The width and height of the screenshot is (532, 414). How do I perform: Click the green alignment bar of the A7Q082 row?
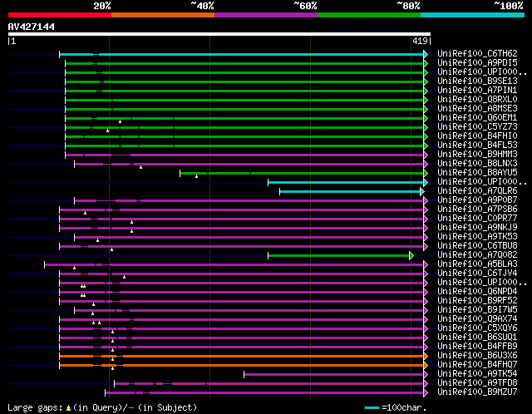point(338,255)
